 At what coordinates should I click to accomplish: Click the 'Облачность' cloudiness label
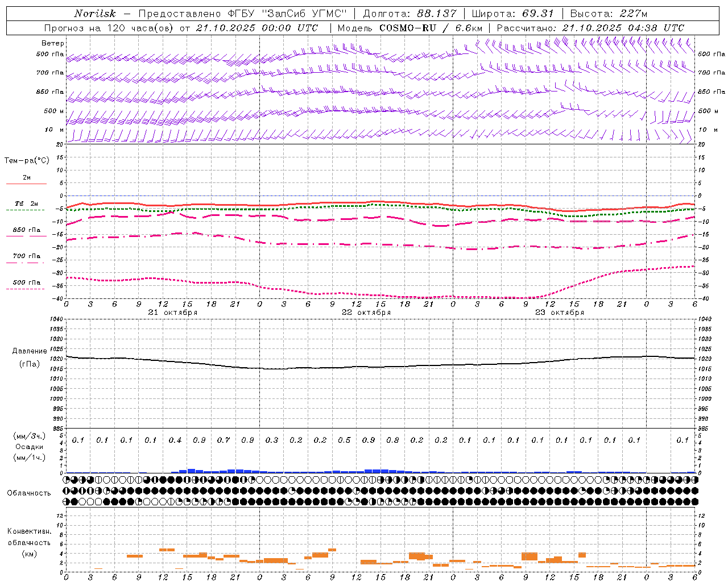(29, 493)
